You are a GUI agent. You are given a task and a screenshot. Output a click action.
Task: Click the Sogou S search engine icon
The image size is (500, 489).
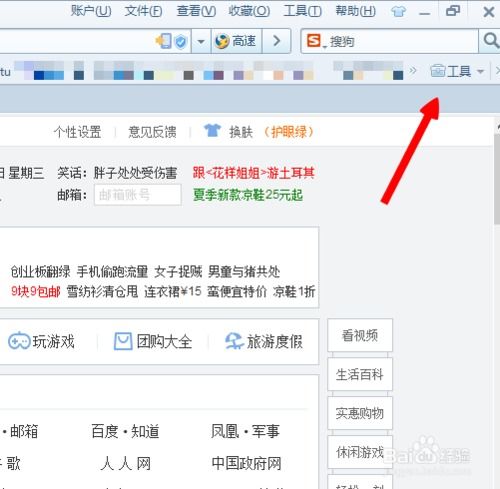click(x=314, y=41)
